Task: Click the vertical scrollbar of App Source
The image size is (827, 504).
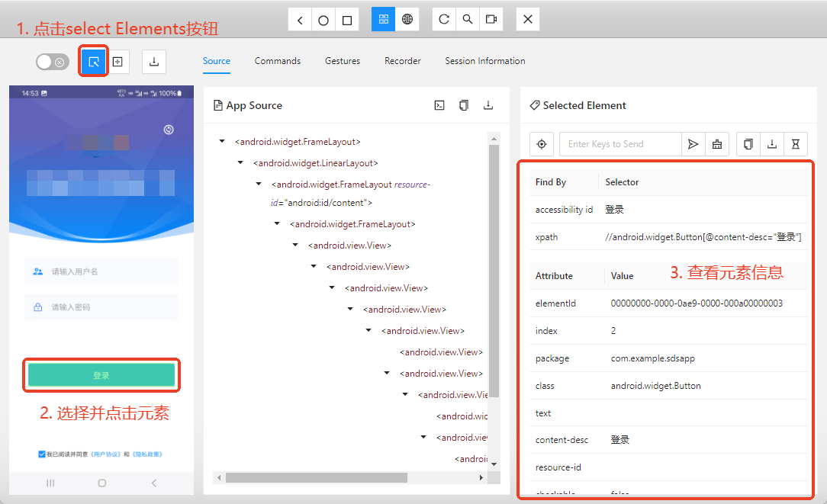Action: pos(494,271)
